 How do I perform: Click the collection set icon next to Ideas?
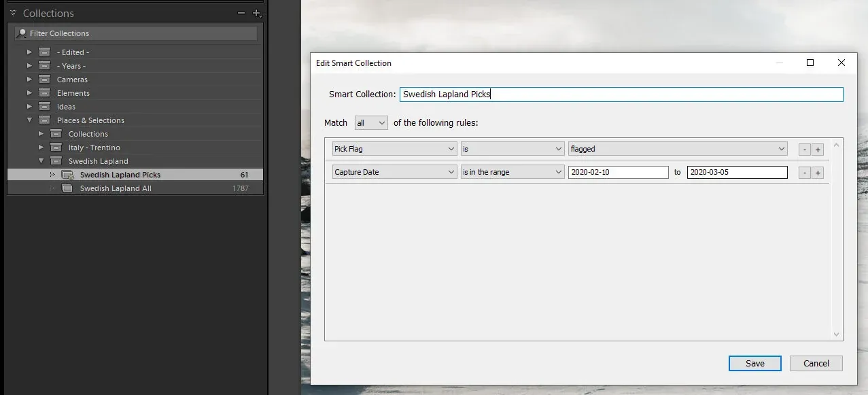coord(44,106)
